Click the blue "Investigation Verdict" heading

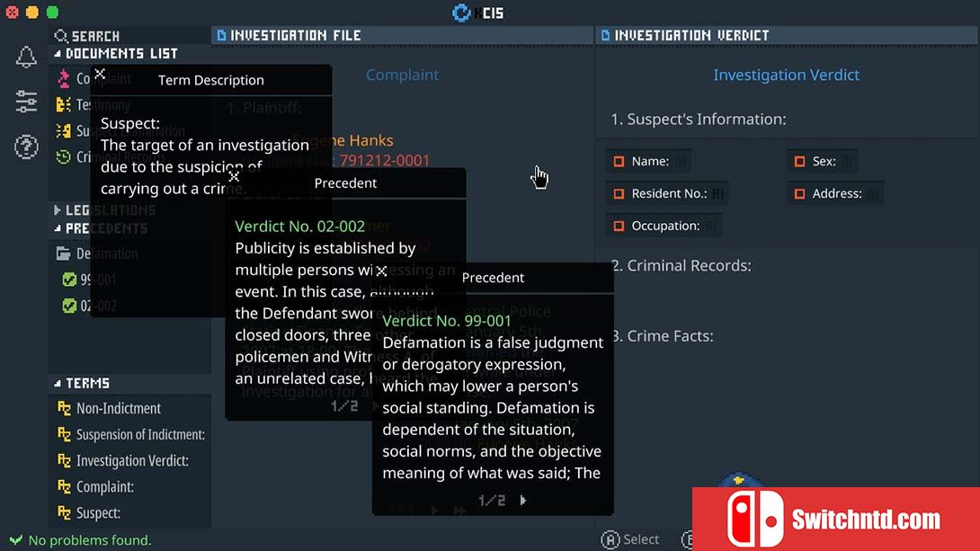[787, 75]
